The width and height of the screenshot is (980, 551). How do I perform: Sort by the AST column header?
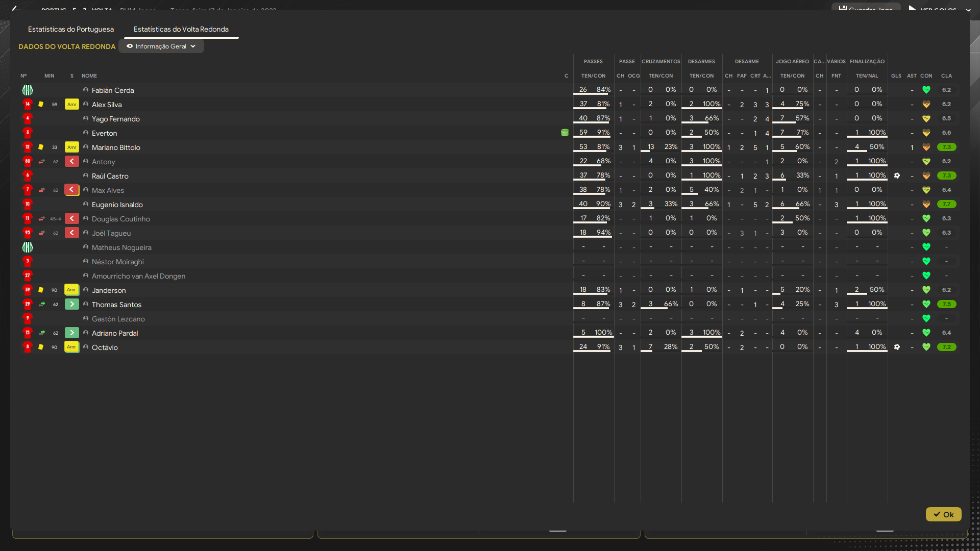pos(912,76)
